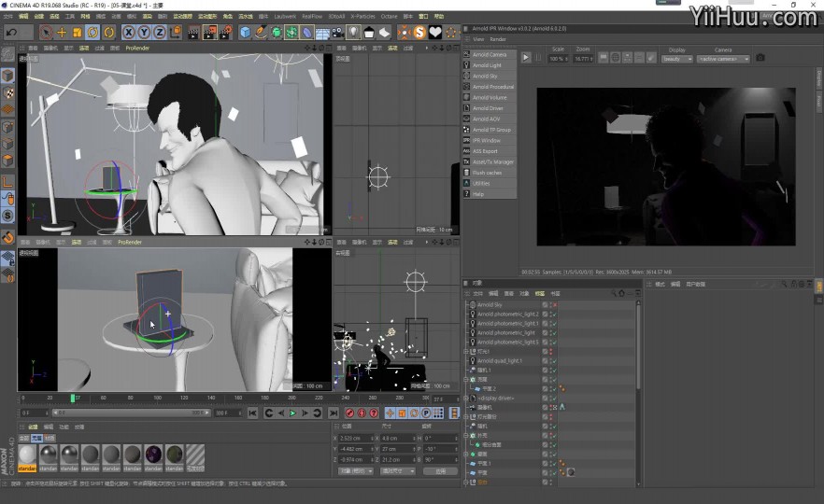The image size is (824, 504).
Task: Select Arnold photometric_light.1 in object tree
Action: [507, 323]
